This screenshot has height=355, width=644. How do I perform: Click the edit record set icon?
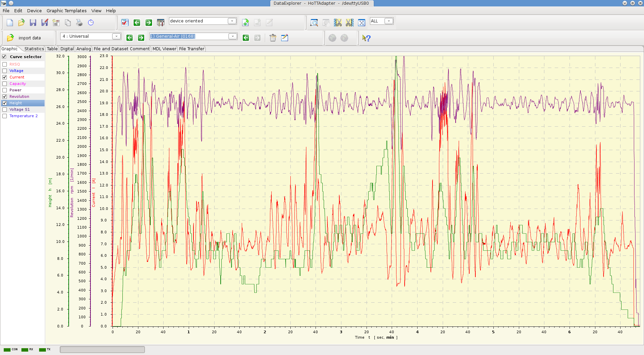point(285,38)
